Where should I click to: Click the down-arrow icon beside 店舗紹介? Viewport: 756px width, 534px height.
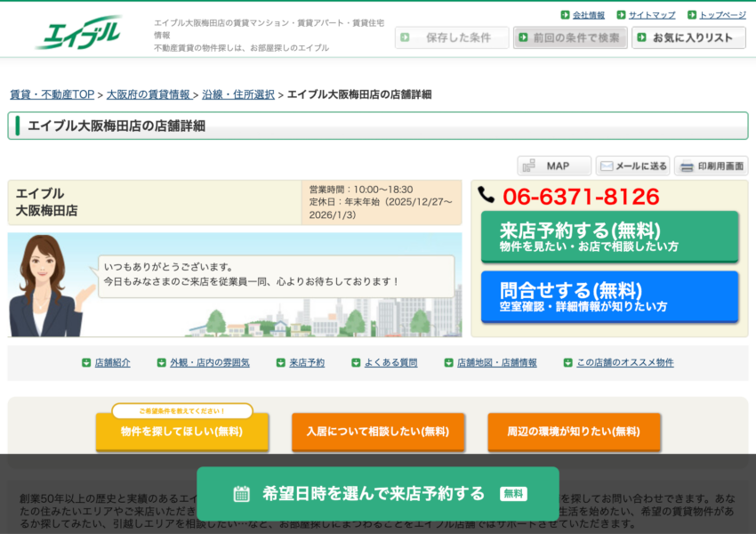pyautogui.click(x=86, y=363)
